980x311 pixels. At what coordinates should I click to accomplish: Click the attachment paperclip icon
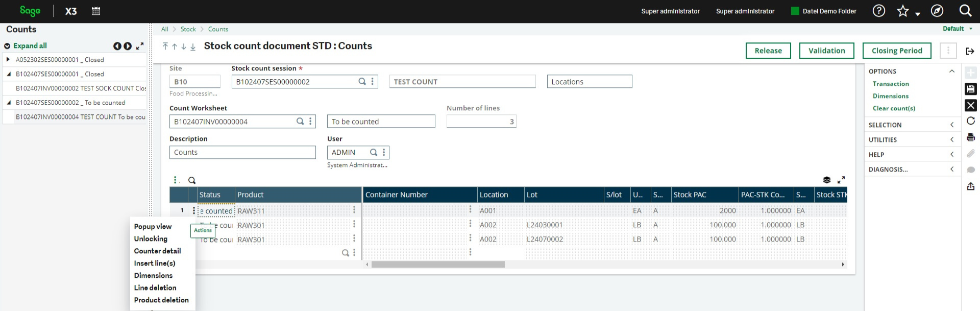point(971,153)
